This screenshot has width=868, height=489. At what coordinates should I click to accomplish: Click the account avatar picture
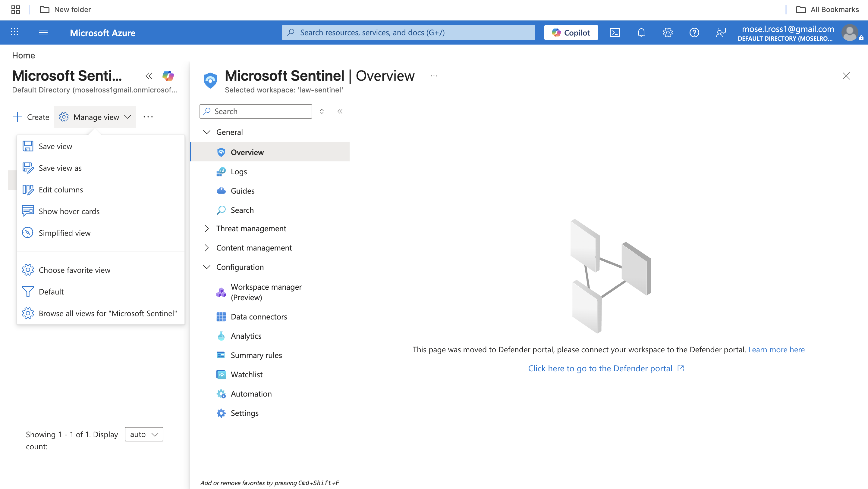point(850,33)
